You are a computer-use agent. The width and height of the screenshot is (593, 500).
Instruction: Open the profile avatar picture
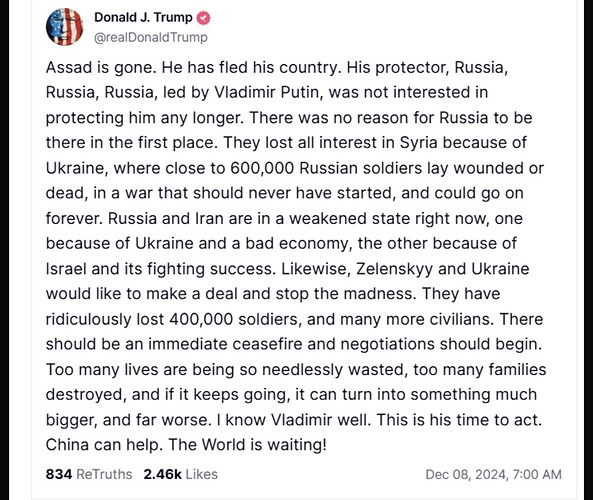[x=64, y=27]
